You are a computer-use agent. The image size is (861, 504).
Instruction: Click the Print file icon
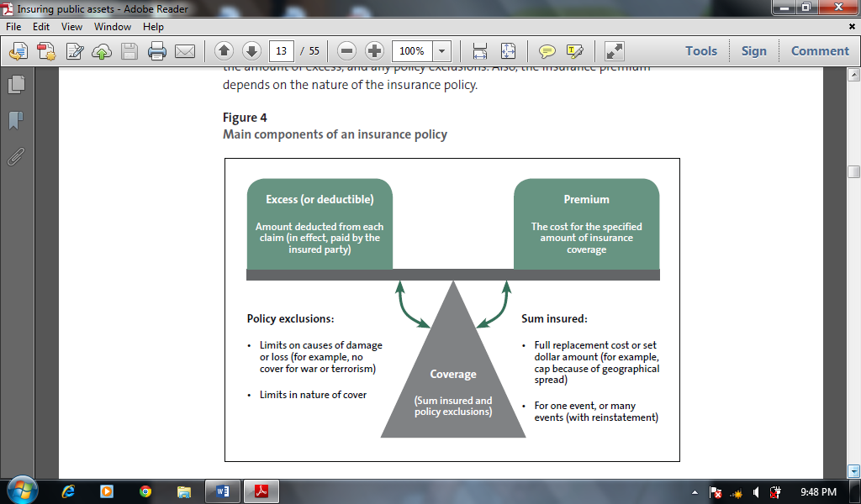pos(157,51)
